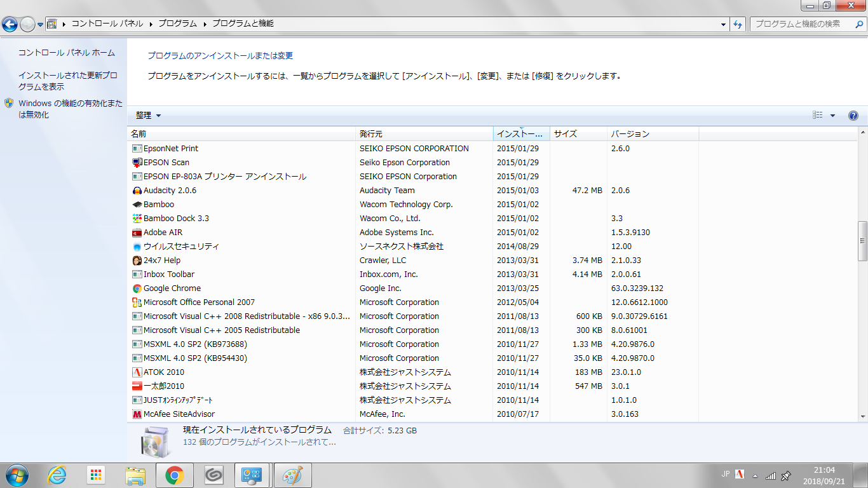The image size is (868, 488).
Task: Click the McAfee SiteAdvisor program icon
Action: [x=137, y=414]
